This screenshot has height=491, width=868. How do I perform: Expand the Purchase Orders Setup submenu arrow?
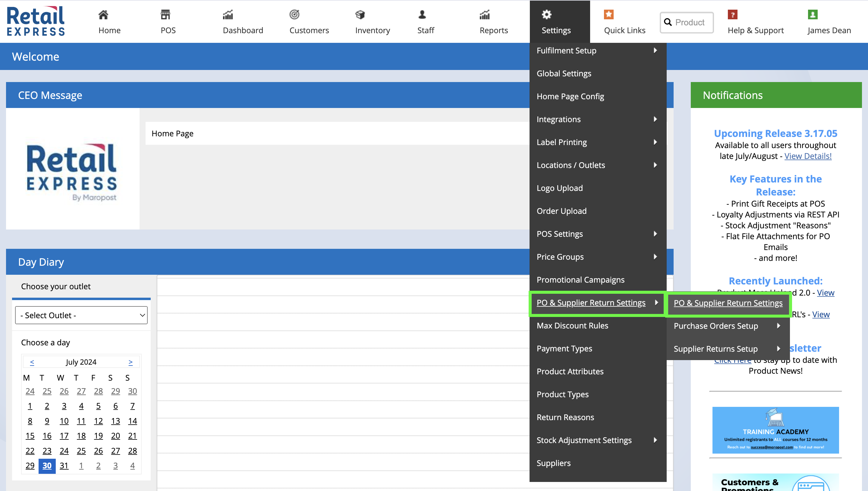(x=778, y=325)
